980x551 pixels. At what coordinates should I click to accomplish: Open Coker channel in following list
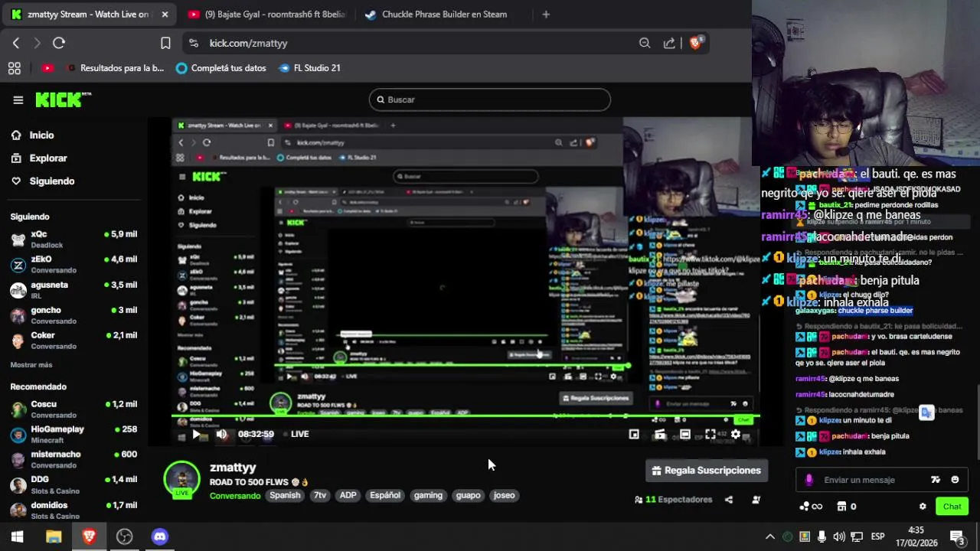(x=73, y=340)
